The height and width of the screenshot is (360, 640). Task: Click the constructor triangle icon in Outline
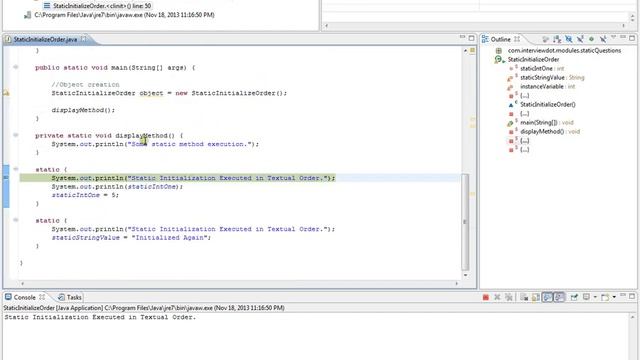tap(511, 105)
